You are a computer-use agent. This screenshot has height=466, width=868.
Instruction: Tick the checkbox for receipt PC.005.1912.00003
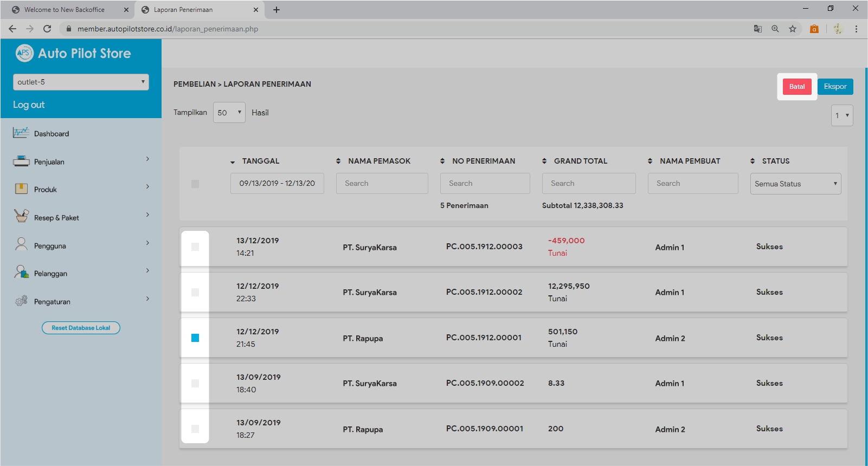tap(195, 247)
